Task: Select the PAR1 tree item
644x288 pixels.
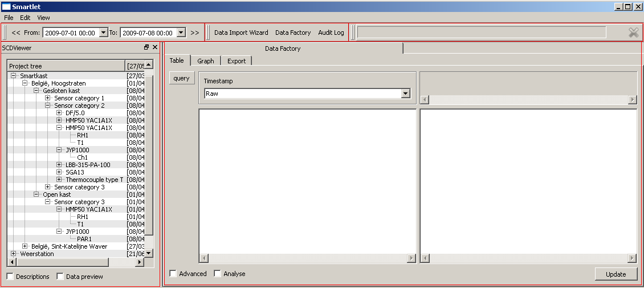Action: click(84, 239)
